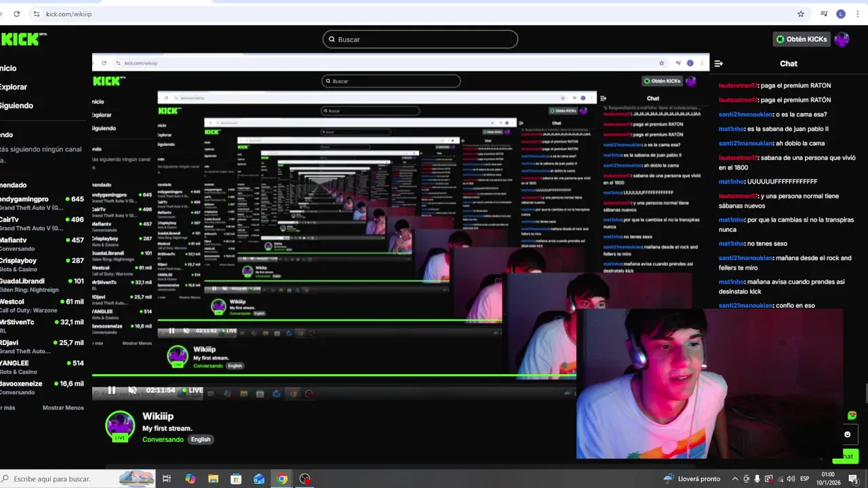Screen dimensions: 868x488
Task: Click the green emote icon near the chat input
Action: [852, 415]
